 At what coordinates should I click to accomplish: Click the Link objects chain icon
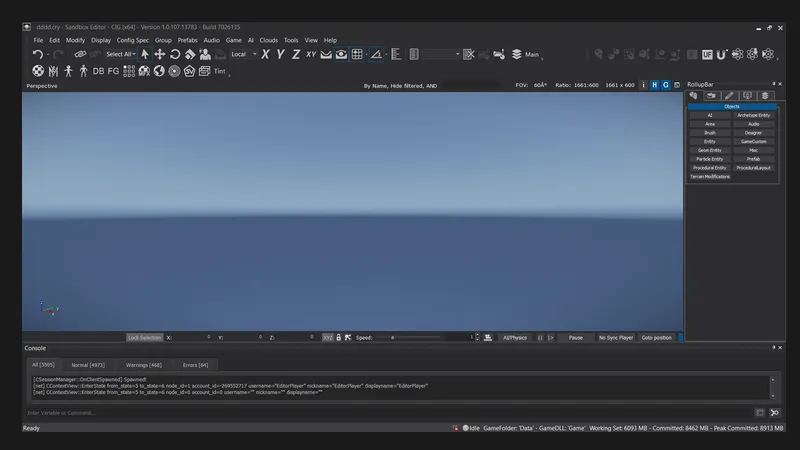click(80, 54)
